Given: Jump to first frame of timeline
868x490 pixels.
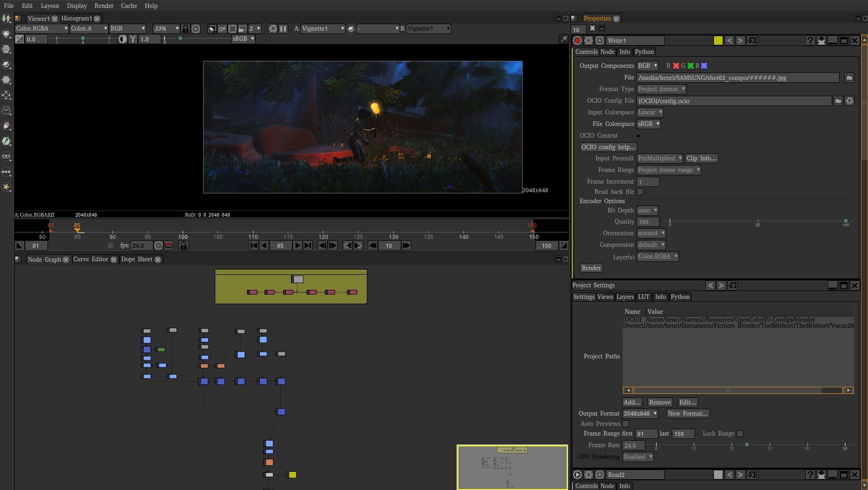Looking at the screenshot, I should (x=254, y=245).
